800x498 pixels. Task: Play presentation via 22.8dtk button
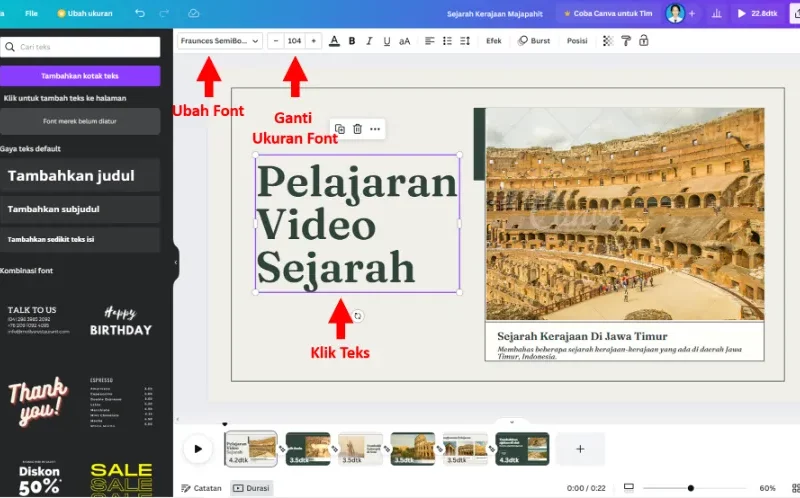[757, 14]
